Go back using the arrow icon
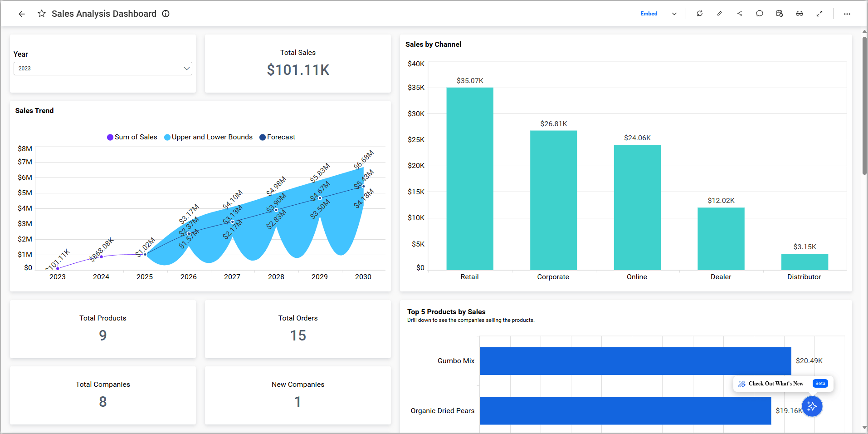This screenshot has width=868, height=434. pyautogui.click(x=22, y=14)
